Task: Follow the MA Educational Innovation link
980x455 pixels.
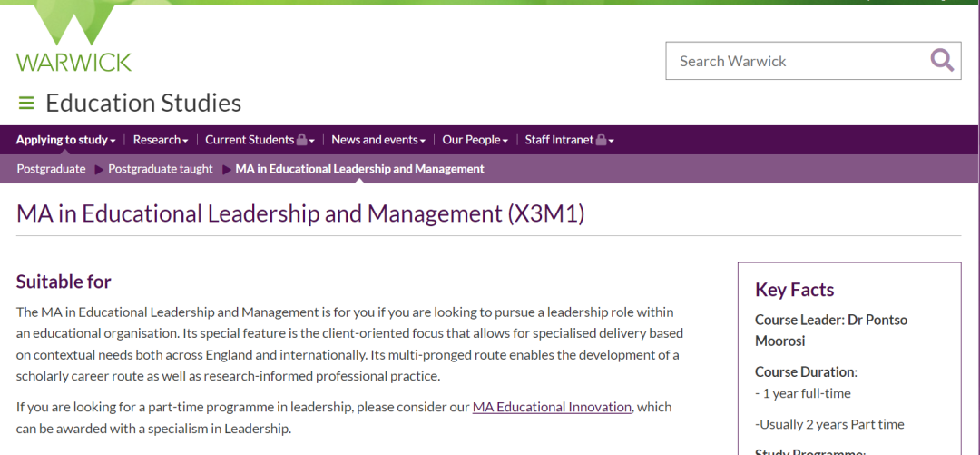Action: coord(552,407)
